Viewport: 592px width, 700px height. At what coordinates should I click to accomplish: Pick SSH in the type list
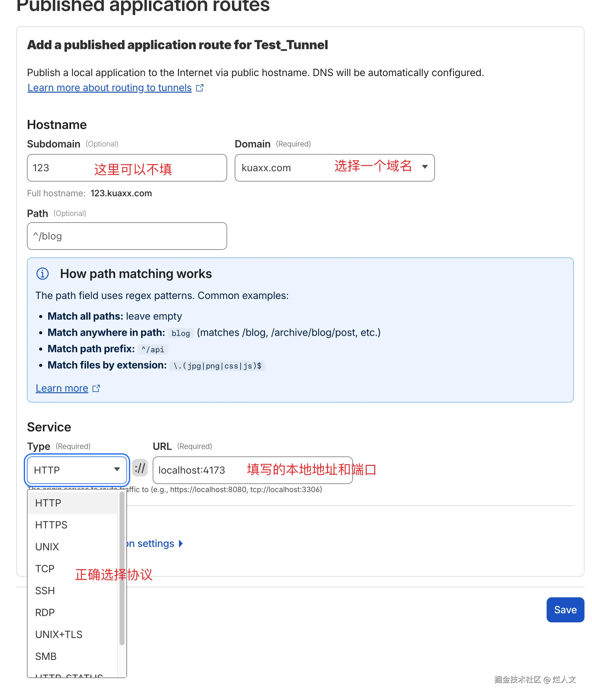coord(45,590)
